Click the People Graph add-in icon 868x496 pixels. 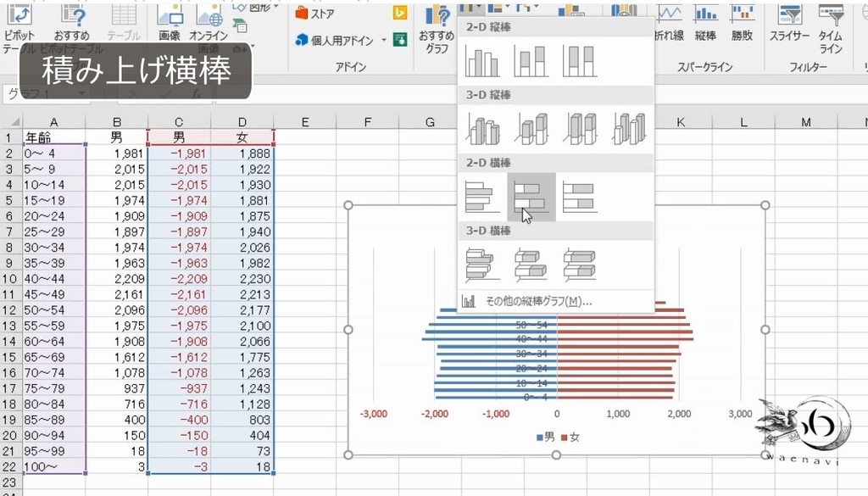(x=400, y=39)
